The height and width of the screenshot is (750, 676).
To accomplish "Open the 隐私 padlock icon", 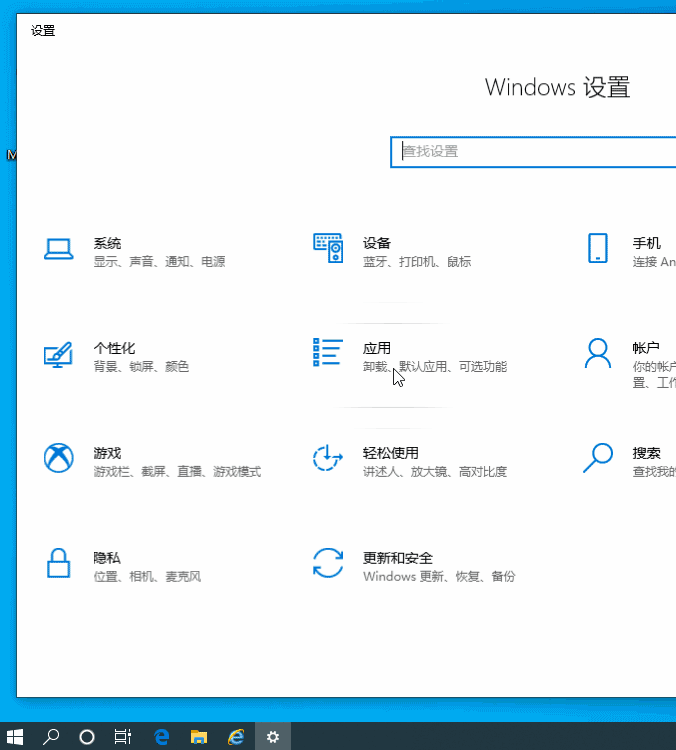I will click(x=58, y=563).
